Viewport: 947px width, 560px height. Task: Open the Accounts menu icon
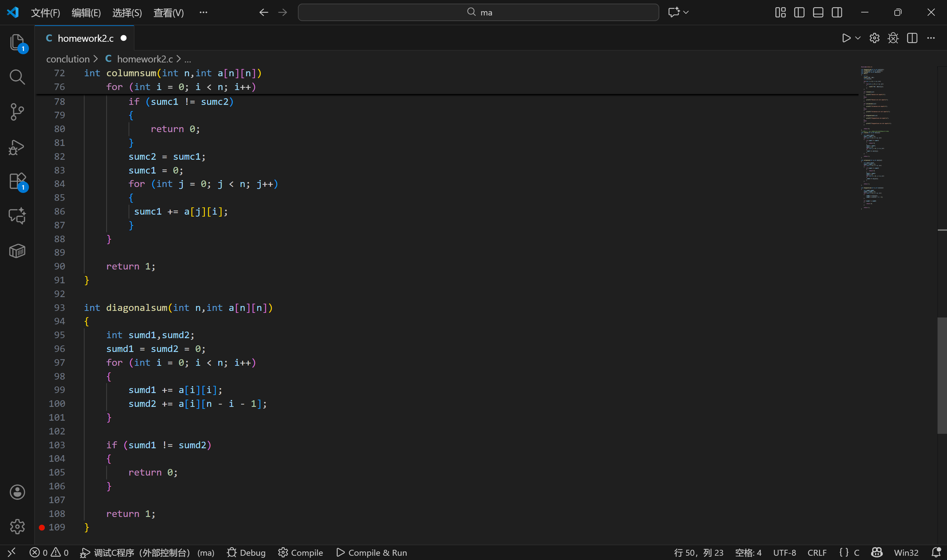(x=17, y=492)
